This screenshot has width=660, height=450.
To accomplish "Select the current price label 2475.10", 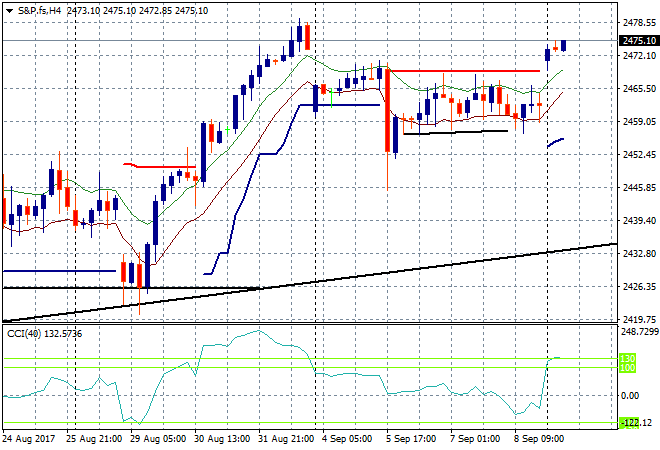I will coord(639,41).
